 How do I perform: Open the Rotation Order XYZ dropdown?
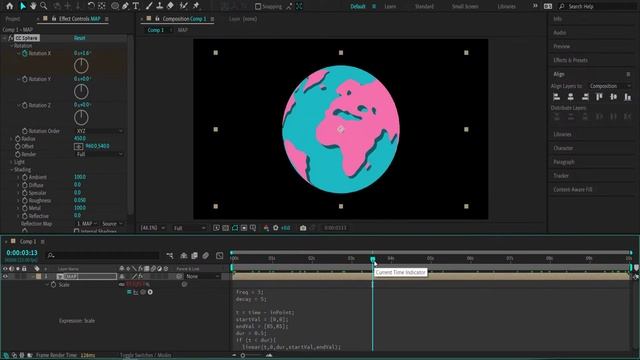point(99,131)
